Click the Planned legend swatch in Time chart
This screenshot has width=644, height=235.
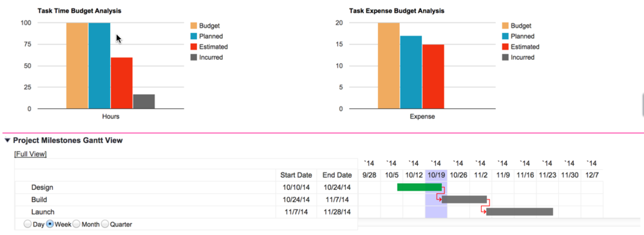pyautogui.click(x=194, y=36)
